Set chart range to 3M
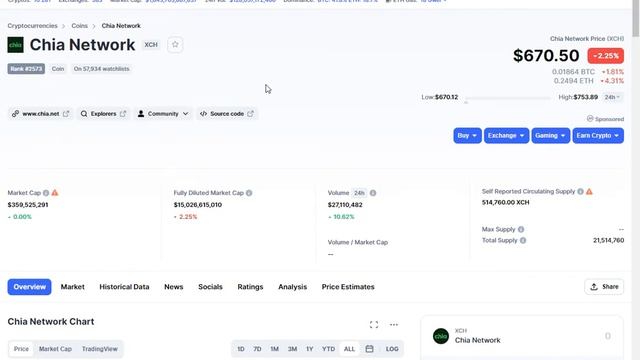640x360 pixels. (x=292, y=349)
